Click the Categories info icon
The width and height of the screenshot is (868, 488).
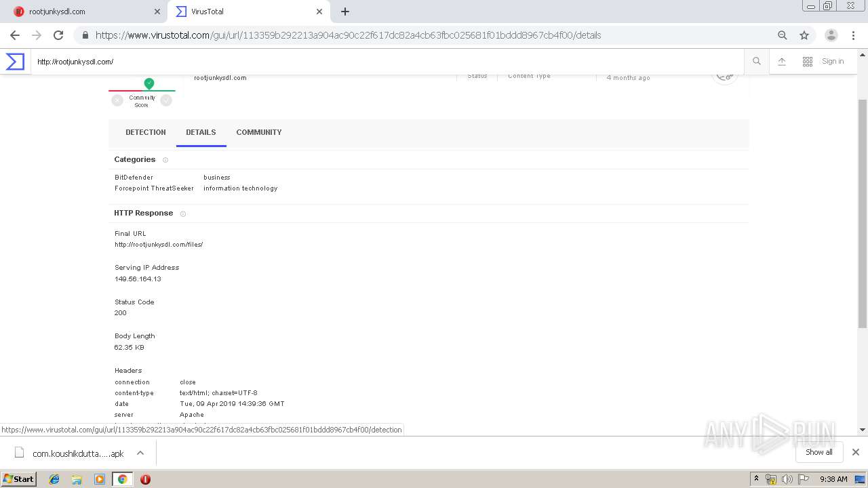[165, 160]
